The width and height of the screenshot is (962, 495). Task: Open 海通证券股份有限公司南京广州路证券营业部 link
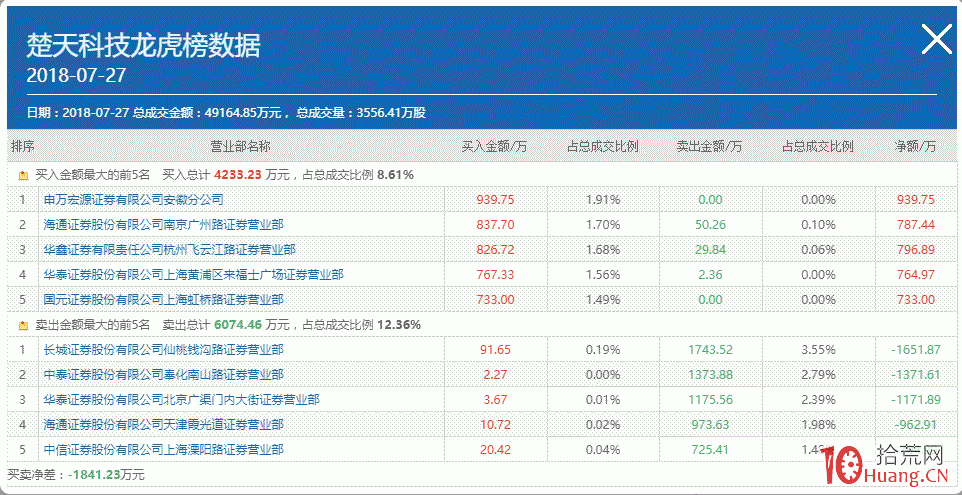pos(164,224)
